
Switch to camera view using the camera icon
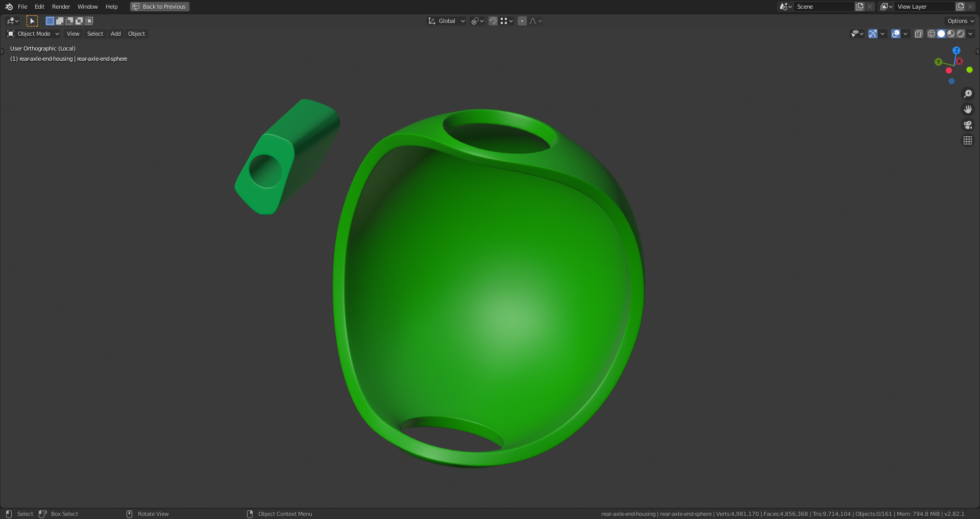(968, 125)
